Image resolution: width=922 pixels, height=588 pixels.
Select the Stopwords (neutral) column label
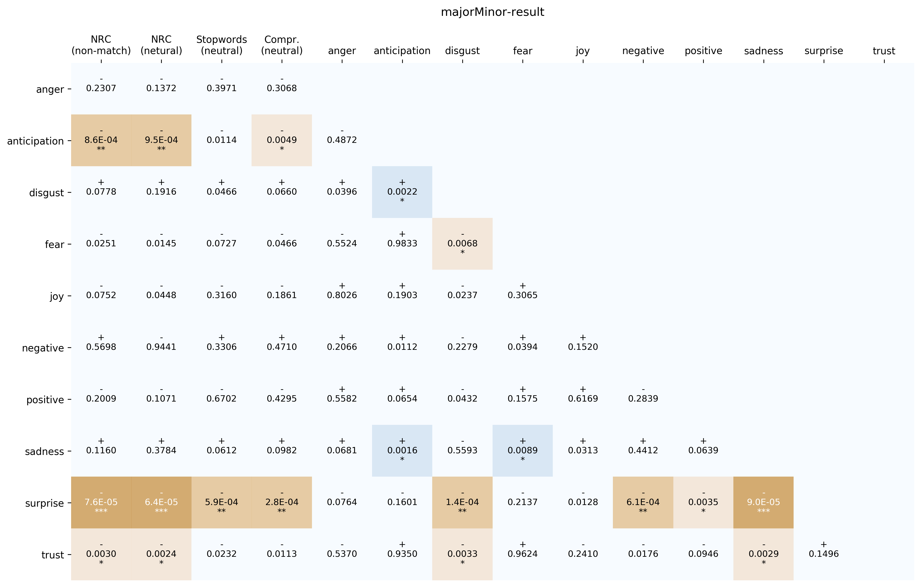coord(221,45)
